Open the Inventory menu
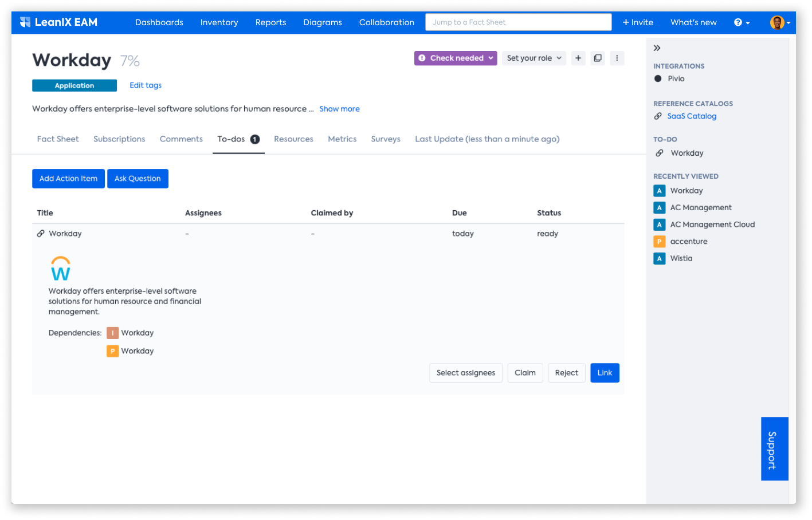The height and width of the screenshot is (520, 812). point(219,22)
